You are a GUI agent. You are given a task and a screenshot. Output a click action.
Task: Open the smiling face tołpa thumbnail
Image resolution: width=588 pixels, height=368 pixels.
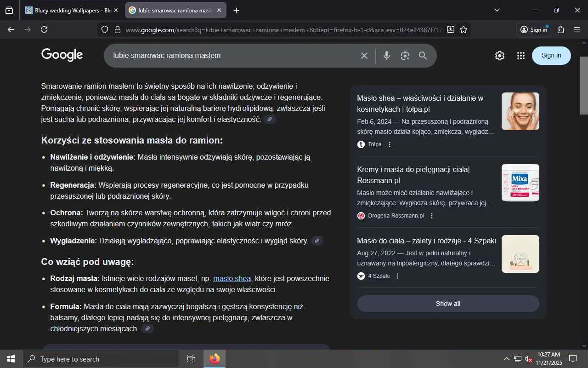[520, 111]
